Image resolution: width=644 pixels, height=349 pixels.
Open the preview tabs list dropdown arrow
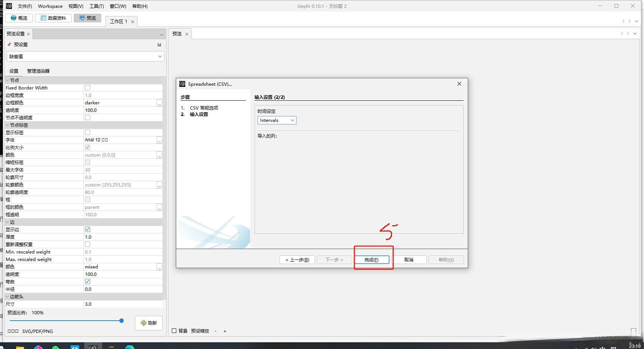click(x=635, y=34)
